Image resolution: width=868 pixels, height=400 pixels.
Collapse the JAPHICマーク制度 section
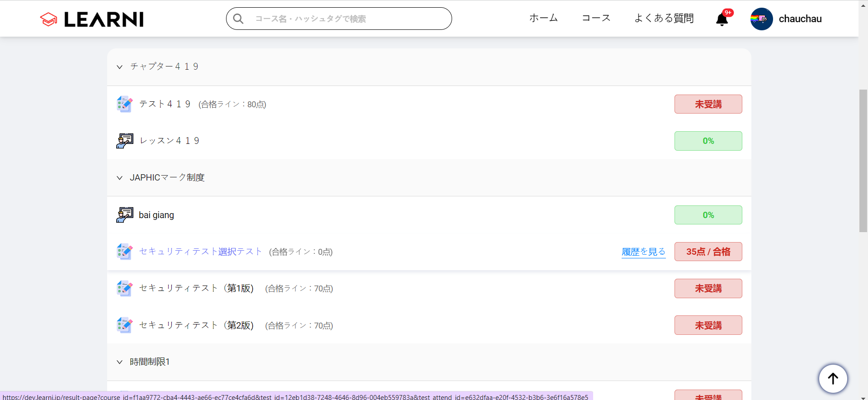(x=119, y=178)
